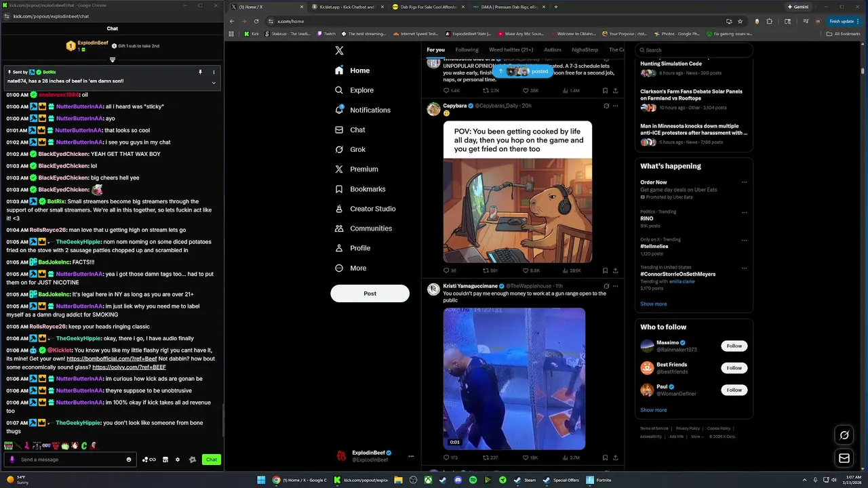Unpin the pinned chat message
868x488 pixels.
click(x=201, y=72)
